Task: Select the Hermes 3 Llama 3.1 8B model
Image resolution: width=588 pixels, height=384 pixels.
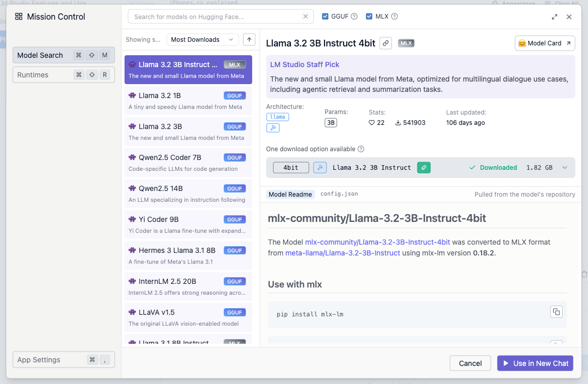Action: pos(188,256)
